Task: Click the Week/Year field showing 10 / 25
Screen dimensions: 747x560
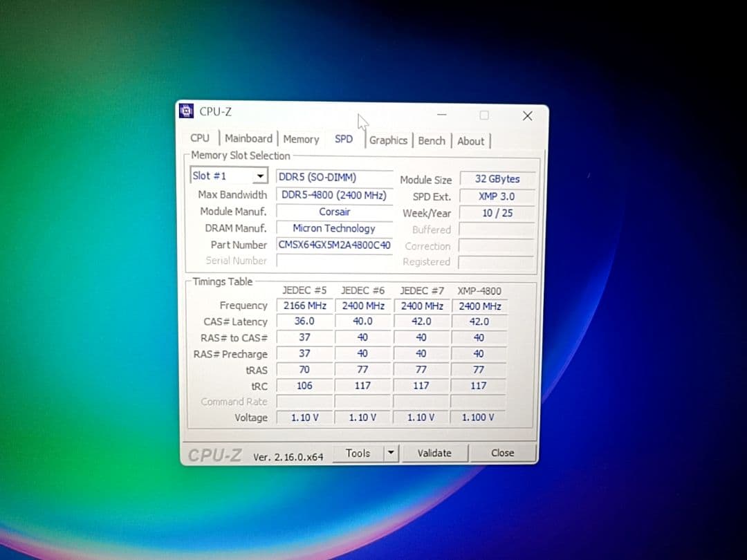Action: [496, 212]
